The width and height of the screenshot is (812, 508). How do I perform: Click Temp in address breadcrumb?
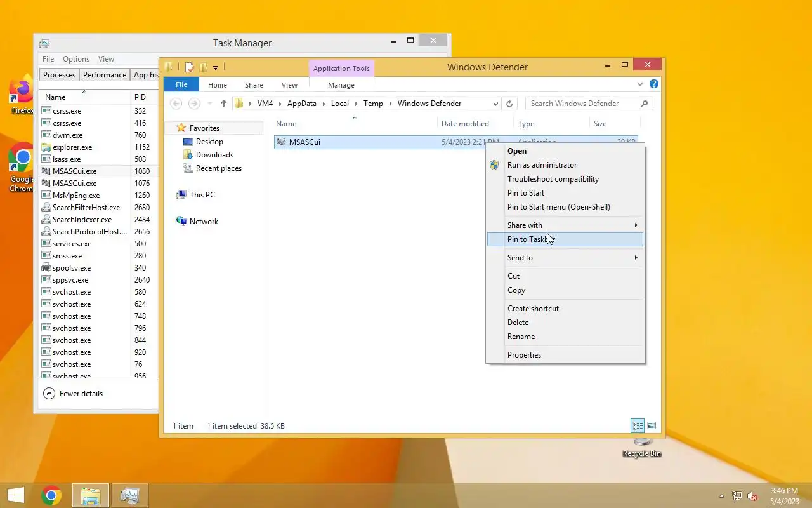pos(373,104)
